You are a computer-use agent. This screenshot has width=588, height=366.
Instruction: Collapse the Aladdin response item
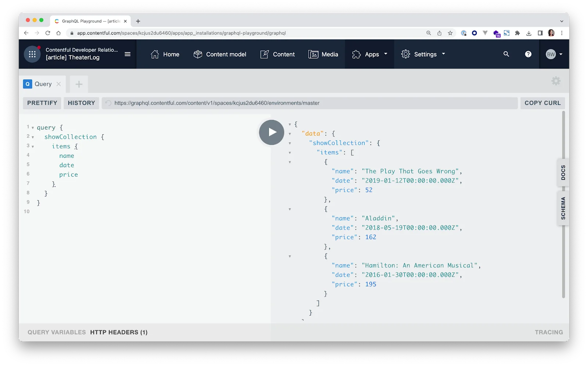[x=290, y=209]
